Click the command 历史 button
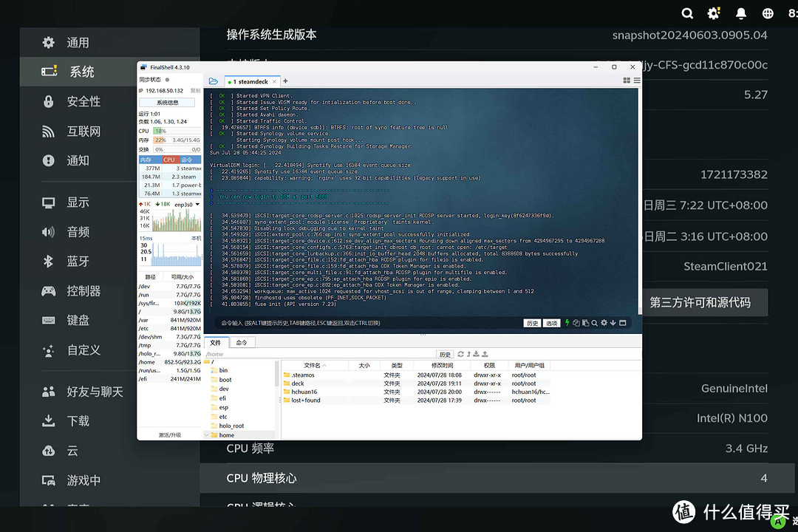The width and height of the screenshot is (798, 532). pos(532,323)
